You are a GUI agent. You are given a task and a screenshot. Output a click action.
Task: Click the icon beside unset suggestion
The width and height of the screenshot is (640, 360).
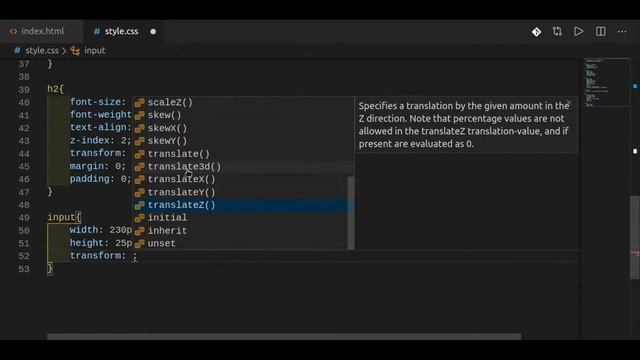[140, 244]
